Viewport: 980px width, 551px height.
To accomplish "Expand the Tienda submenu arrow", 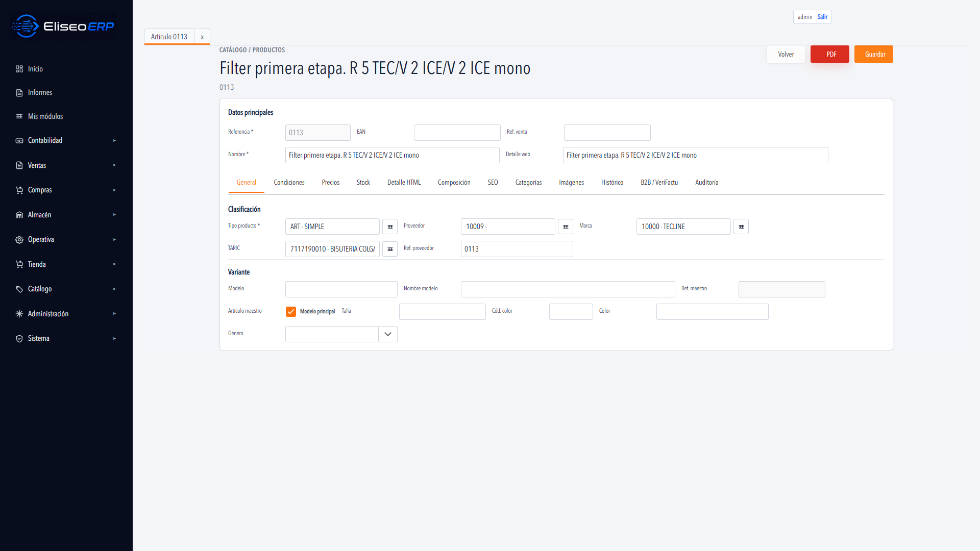I will [114, 264].
